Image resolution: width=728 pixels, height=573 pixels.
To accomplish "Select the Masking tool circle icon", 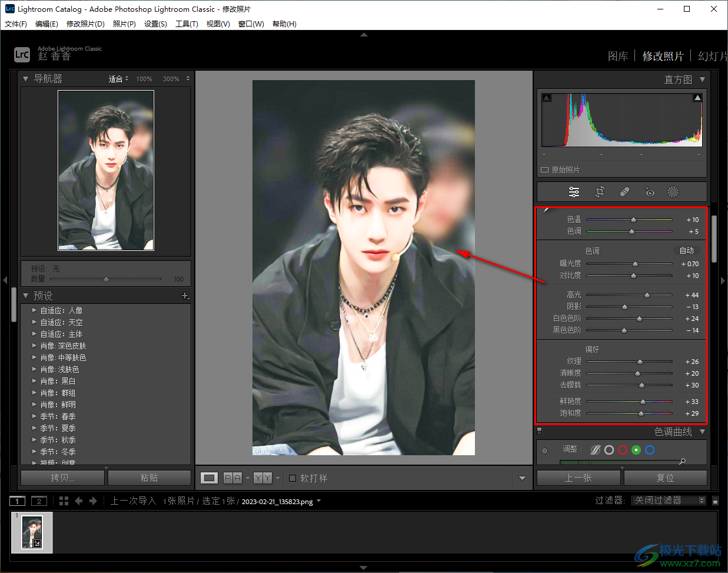I will (673, 192).
